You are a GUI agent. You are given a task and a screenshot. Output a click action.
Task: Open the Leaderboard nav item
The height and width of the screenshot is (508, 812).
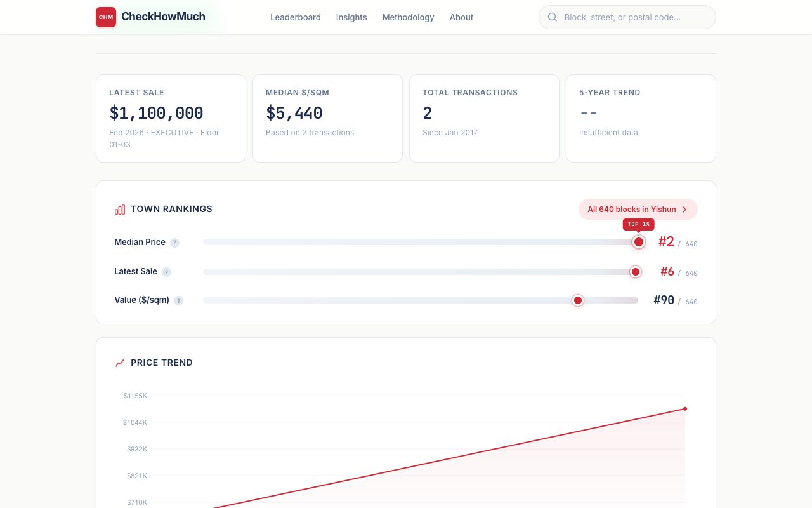pos(295,17)
